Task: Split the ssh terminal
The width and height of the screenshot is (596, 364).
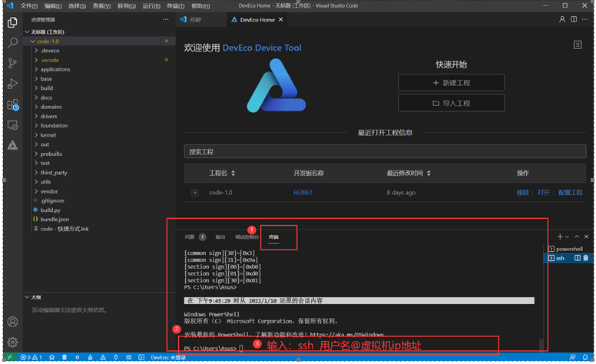Action: point(578,258)
